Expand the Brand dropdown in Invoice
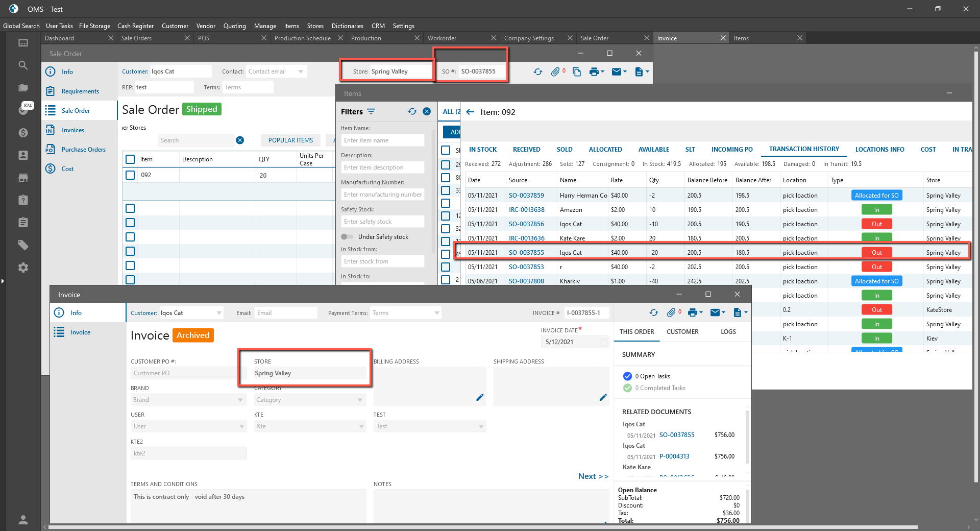The width and height of the screenshot is (980, 531). (x=240, y=400)
